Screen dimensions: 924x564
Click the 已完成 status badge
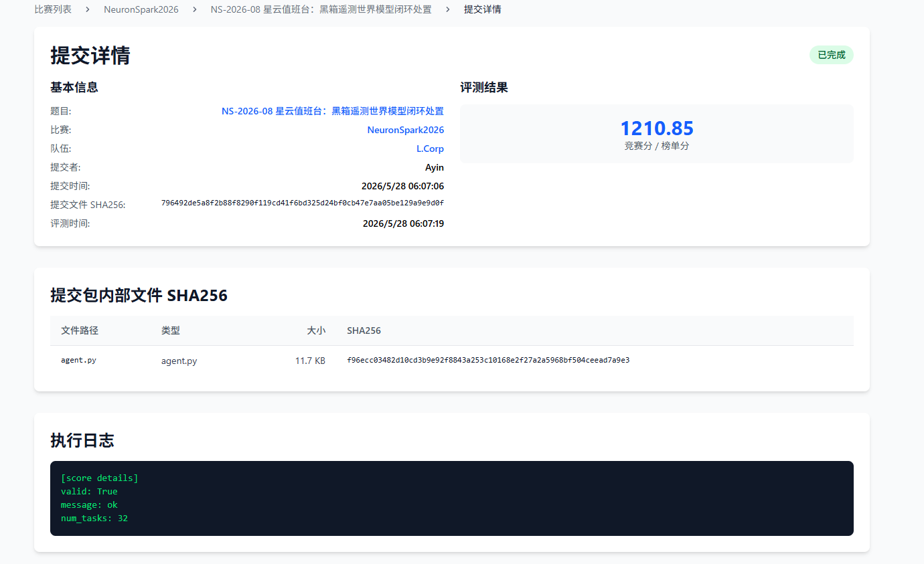tap(832, 55)
